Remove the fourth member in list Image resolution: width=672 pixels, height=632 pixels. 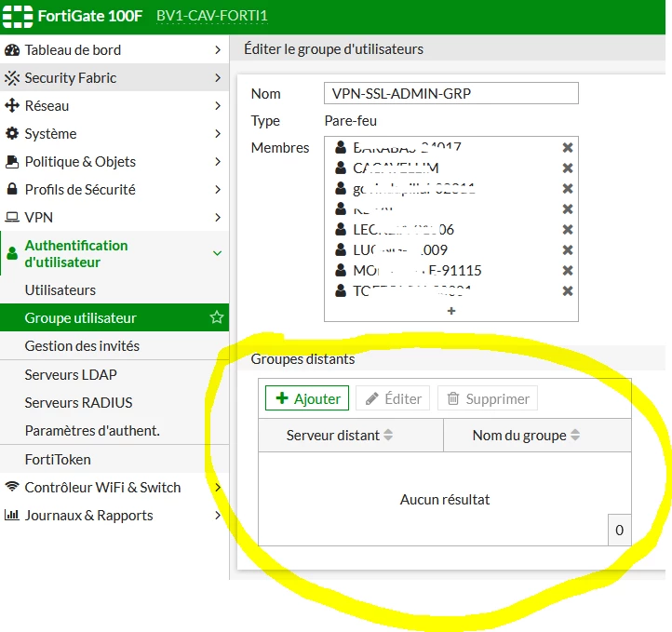pos(568,209)
